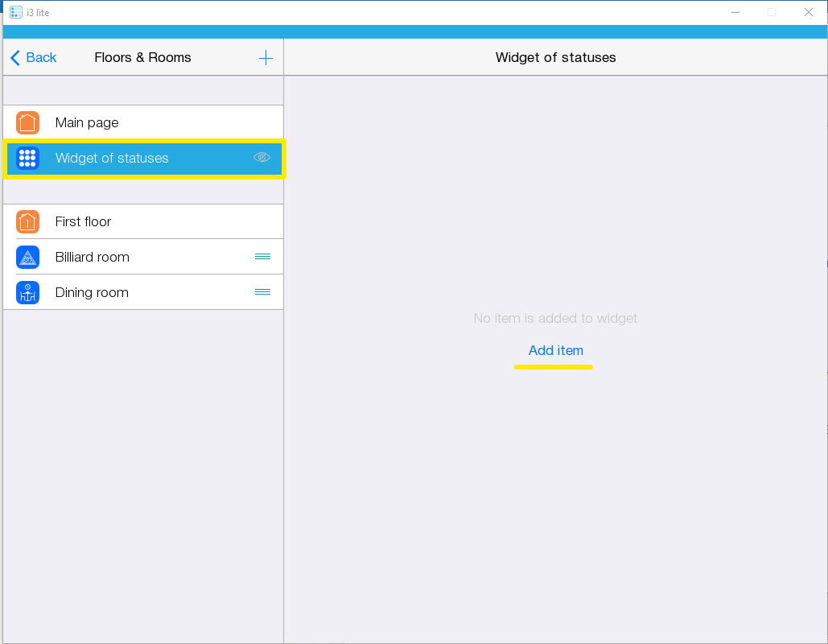The image size is (828, 644).
Task: Click the reorder handle on Dining room
Action: click(x=262, y=292)
